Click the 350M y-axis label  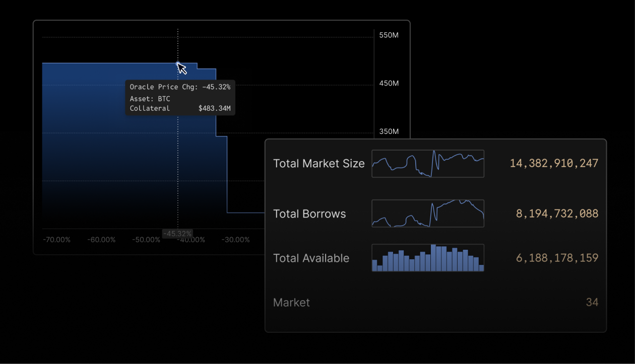click(x=389, y=132)
